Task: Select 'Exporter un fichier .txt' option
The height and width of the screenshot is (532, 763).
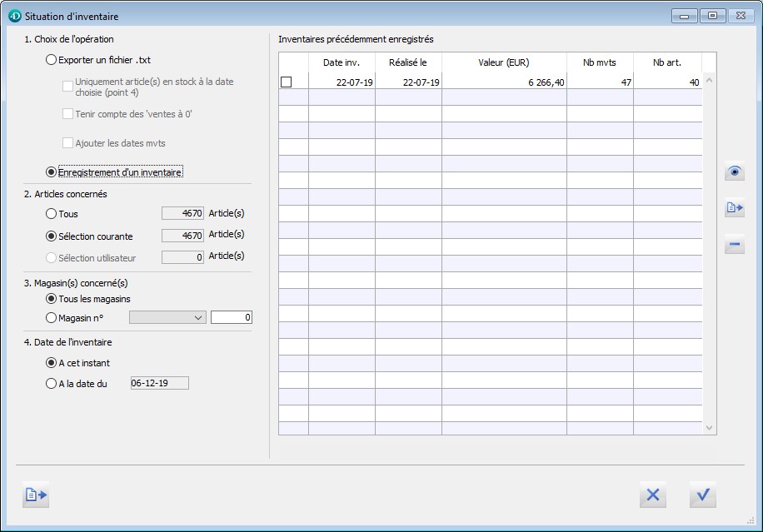Action: click(x=52, y=60)
